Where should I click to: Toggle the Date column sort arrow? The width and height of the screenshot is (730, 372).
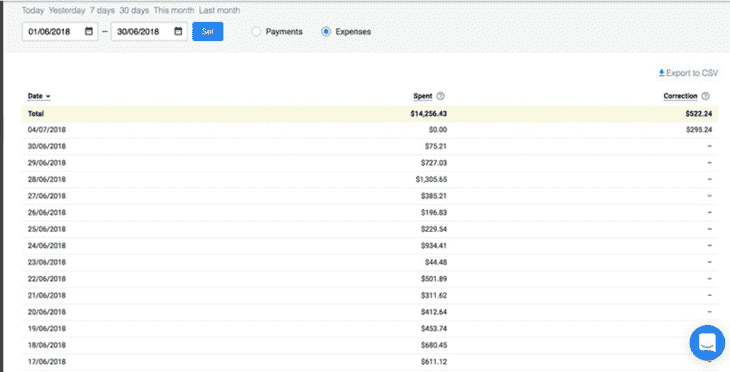click(x=48, y=96)
